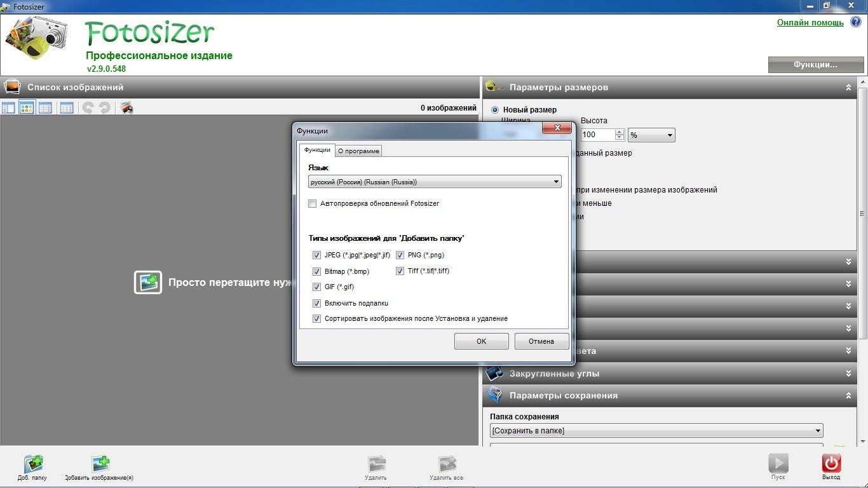This screenshot has height=488, width=868.
Task: Click the blue help question mark icon
Action: click(x=855, y=22)
